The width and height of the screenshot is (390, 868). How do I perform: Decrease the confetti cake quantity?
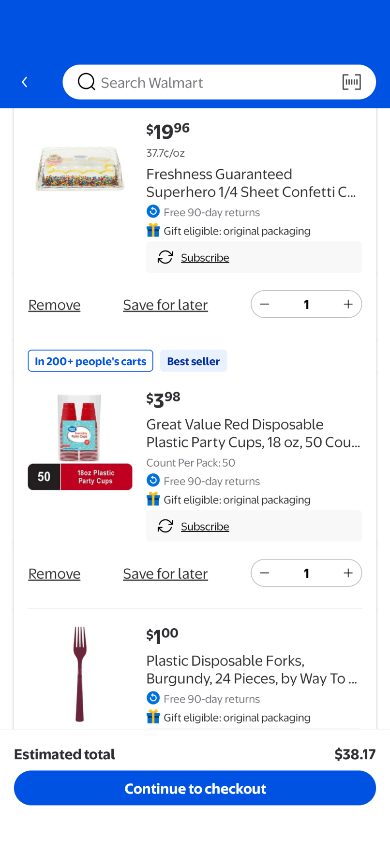(x=265, y=304)
